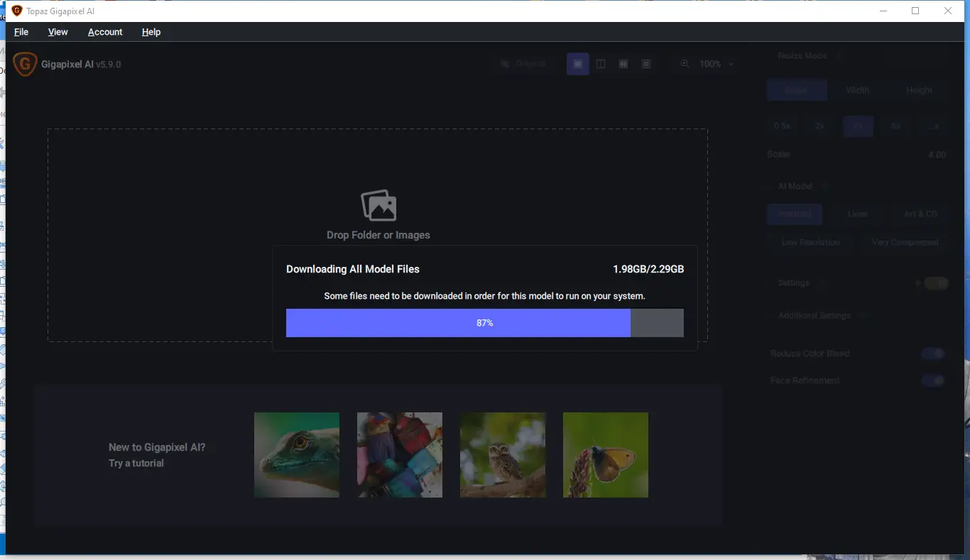Open the colorful fabric tutorial thumbnail
Viewport: 970px width, 560px height.
(x=400, y=455)
